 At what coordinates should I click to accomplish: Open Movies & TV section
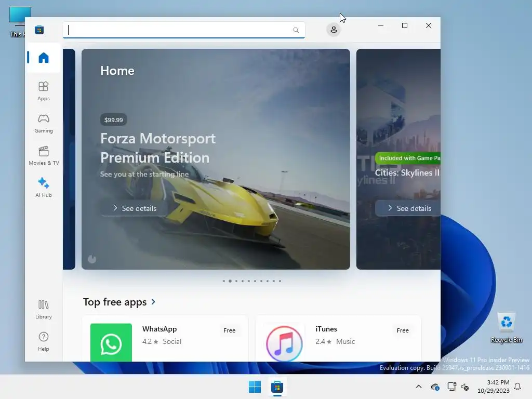(44, 155)
